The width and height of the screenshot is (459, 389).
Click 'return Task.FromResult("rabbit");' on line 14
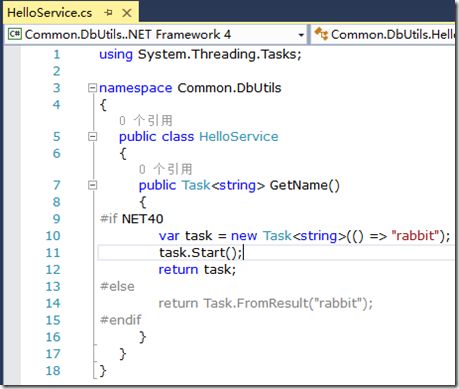pos(265,303)
